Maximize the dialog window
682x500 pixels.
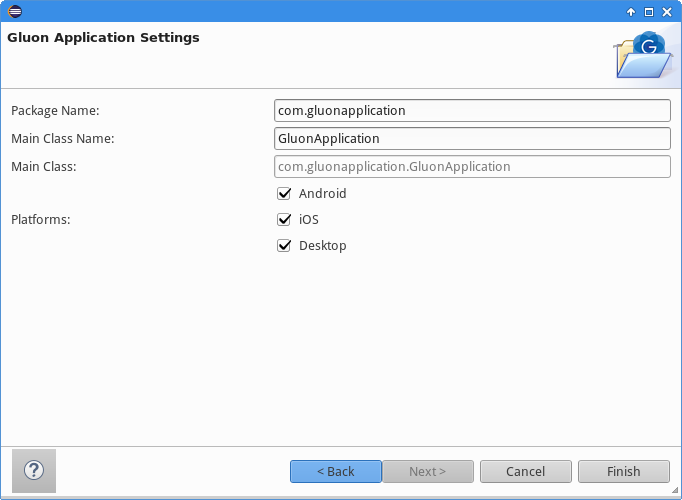click(649, 12)
